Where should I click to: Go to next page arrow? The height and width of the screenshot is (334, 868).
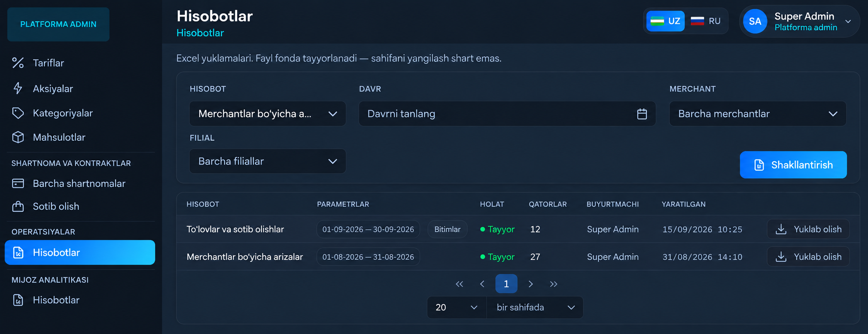pos(531,284)
